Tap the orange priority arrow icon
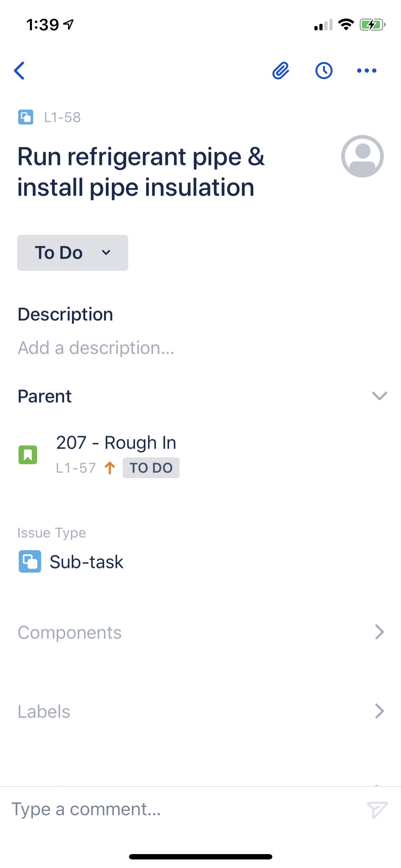401x868 pixels. pyautogui.click(x=110, y=468)
